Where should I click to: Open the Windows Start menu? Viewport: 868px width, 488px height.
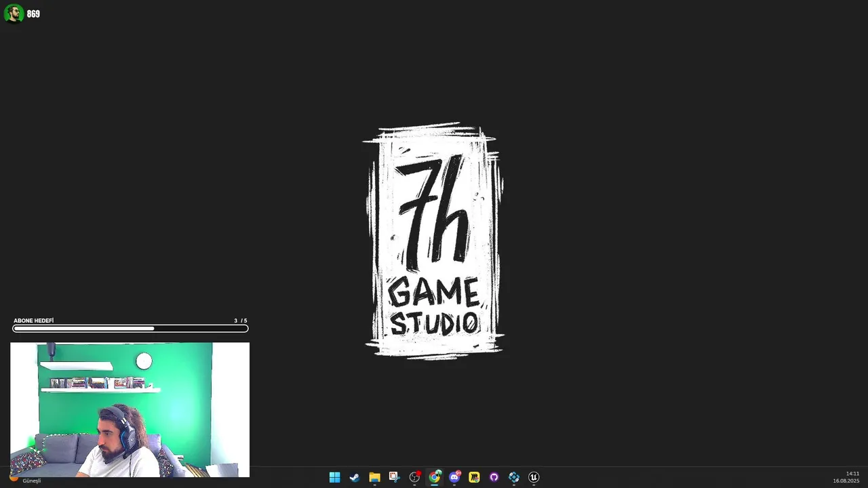(334, 477)
